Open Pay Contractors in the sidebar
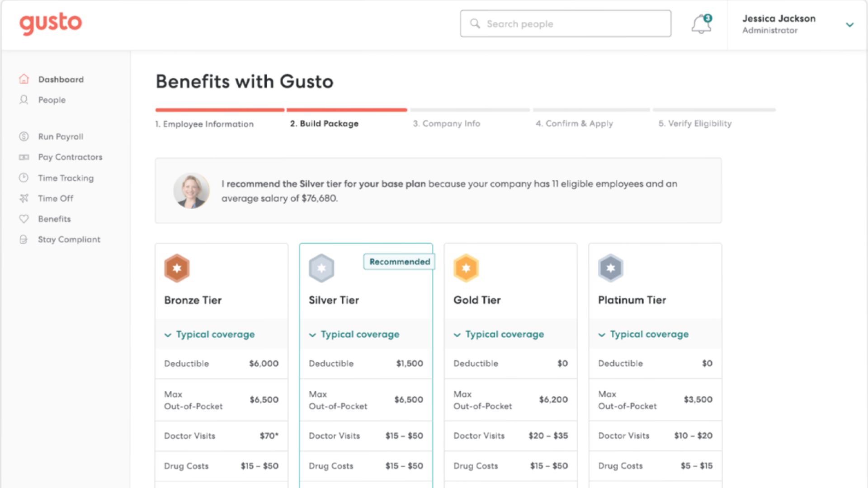 (70, 157)
